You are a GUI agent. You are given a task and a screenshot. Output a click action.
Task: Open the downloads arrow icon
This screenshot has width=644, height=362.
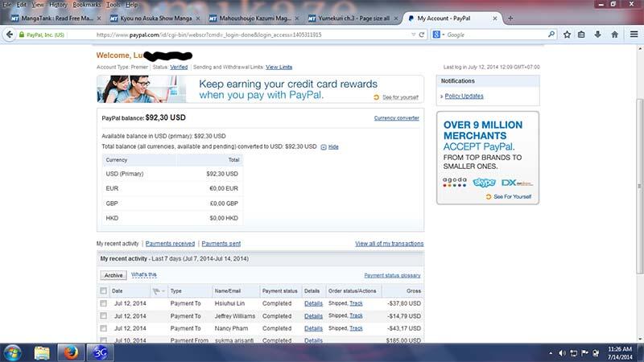click(597, 35)
